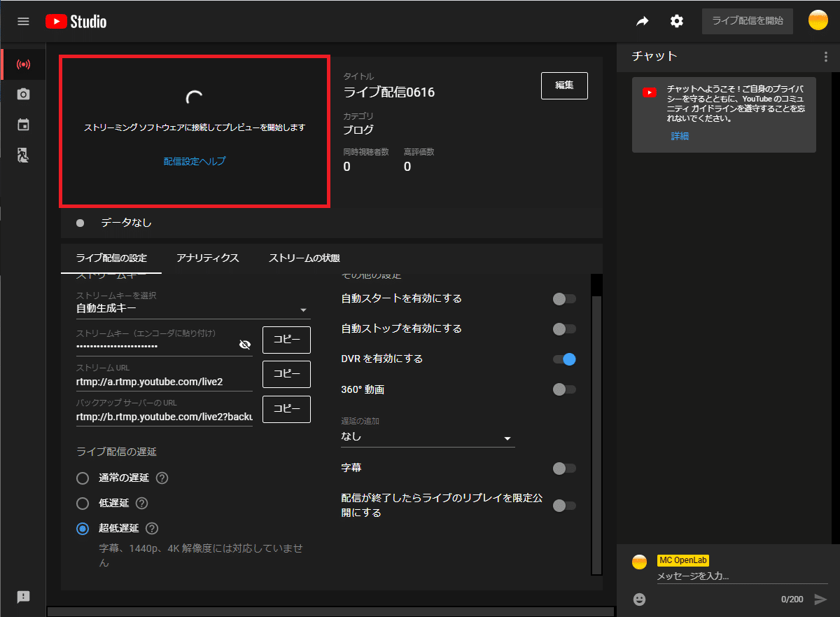Reveal the stream key using eye icon
Screen dimensions: 840x617
(245, 344)
